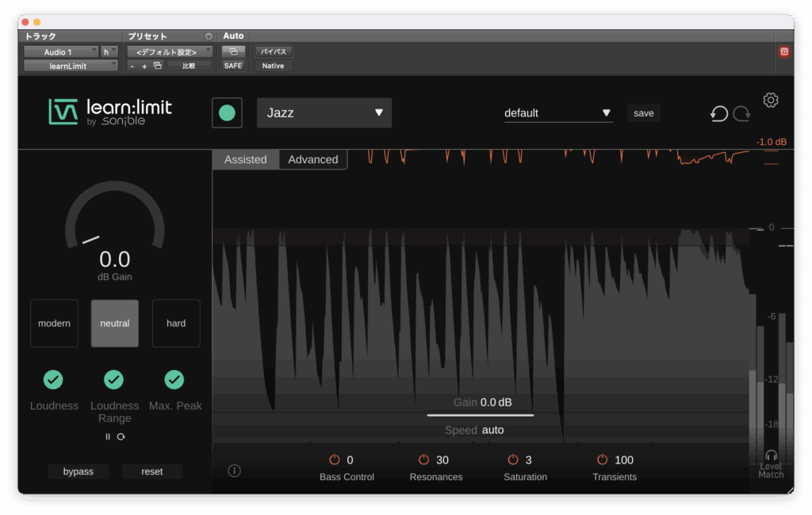Viewport: 812px width, 515px height.
Task: Click the -1.0 dB output ceiling value
Action: tap(771, 142)
